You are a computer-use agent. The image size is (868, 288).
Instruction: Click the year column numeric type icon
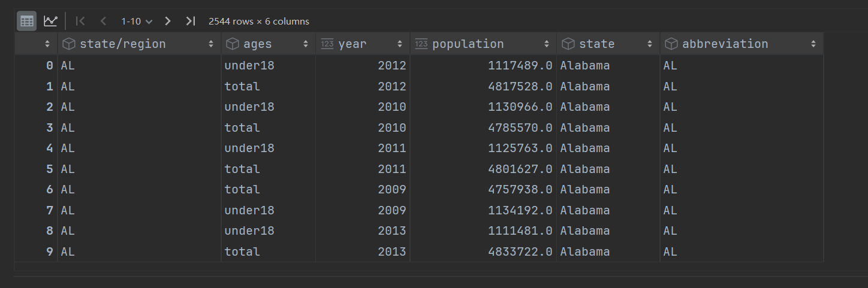[x=327, y=44]
